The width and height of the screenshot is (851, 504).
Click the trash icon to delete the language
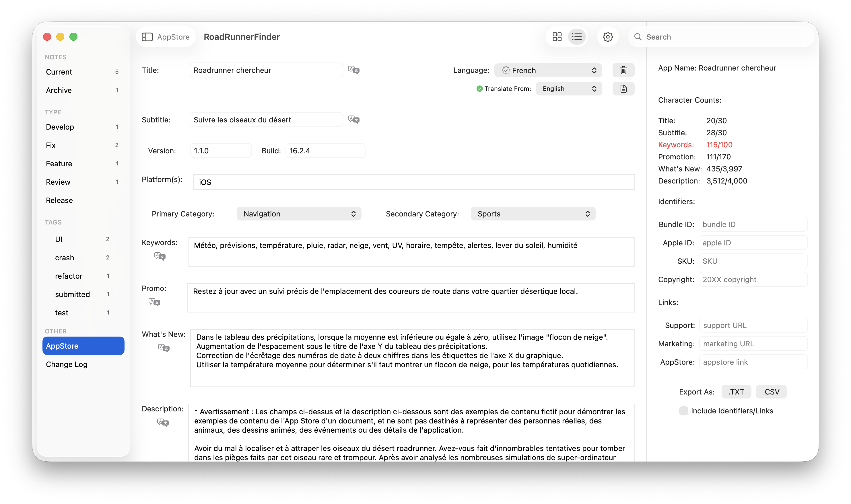point(623,70)
